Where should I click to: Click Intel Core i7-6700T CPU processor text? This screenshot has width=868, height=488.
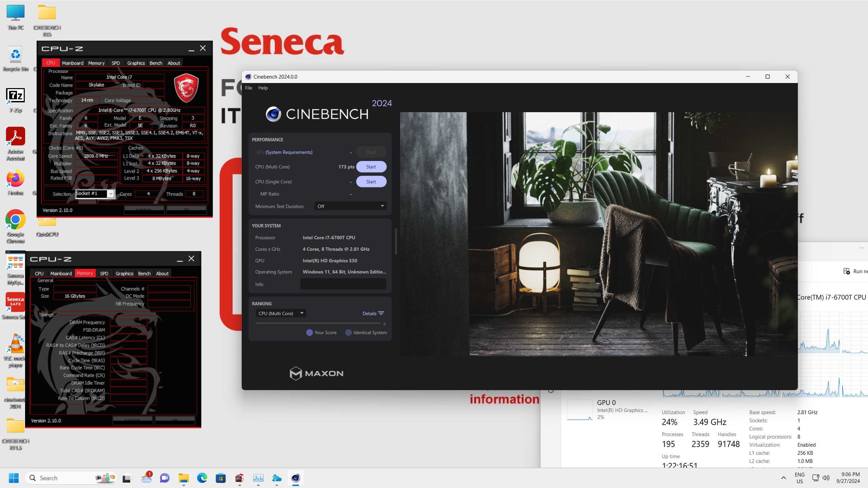329,238
